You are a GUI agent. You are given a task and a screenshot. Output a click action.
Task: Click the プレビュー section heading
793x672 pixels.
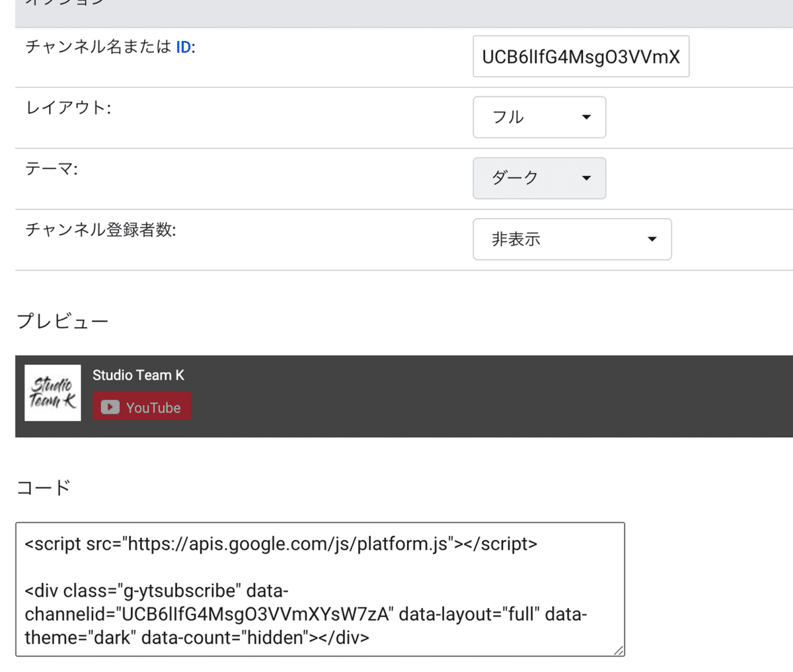pos(62,321)
